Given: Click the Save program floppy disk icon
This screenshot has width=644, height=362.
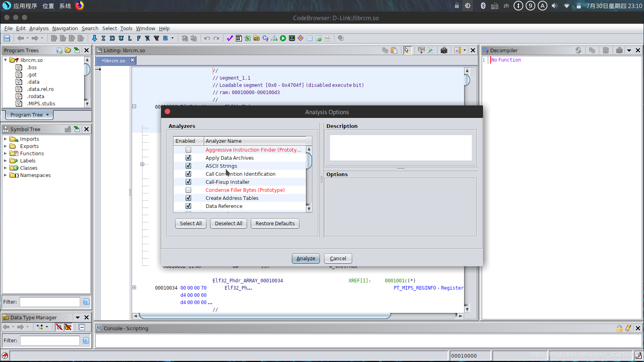Looking at the screenshot, I should 7,38.
